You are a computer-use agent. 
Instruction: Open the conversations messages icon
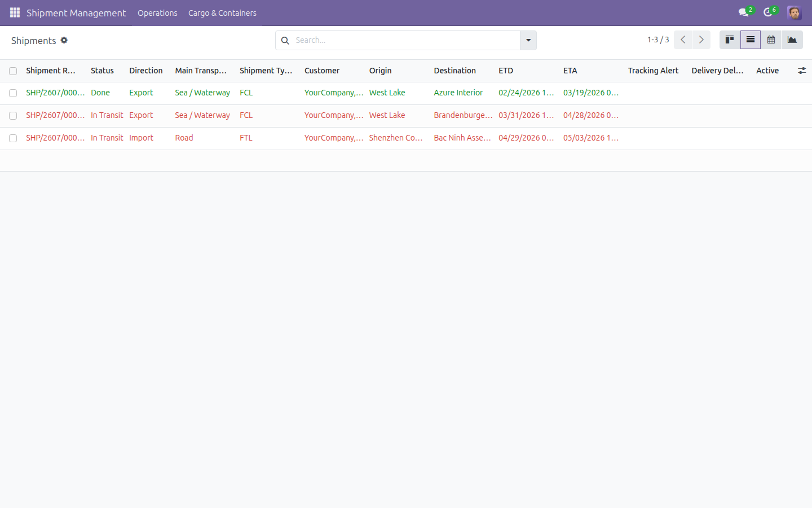point(743,12)
